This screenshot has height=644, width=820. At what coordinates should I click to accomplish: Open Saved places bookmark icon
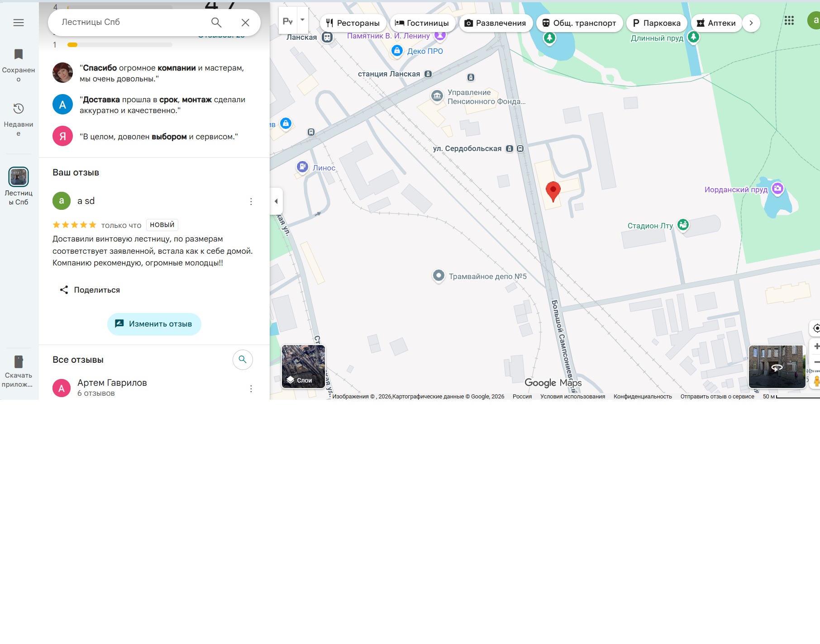(x=19, y=55)
